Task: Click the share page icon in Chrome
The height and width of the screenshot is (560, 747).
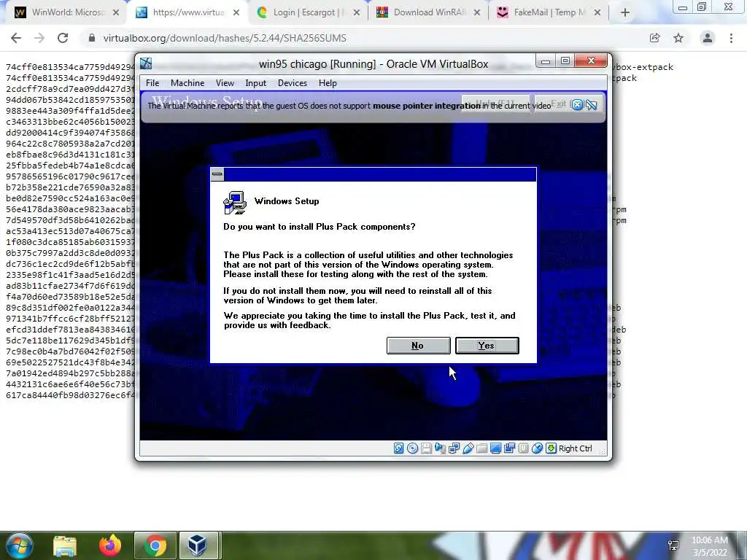Action: pos(654,38)
